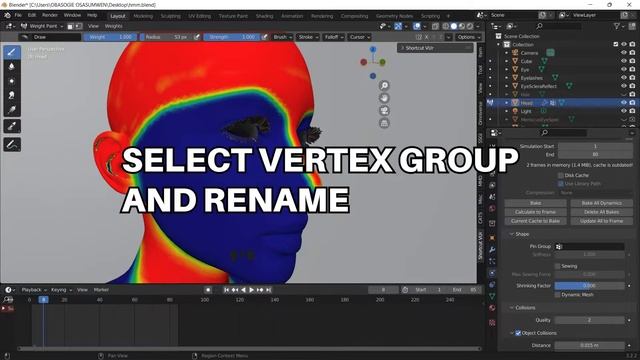Enable the Disk Cache checkbox

560,175
